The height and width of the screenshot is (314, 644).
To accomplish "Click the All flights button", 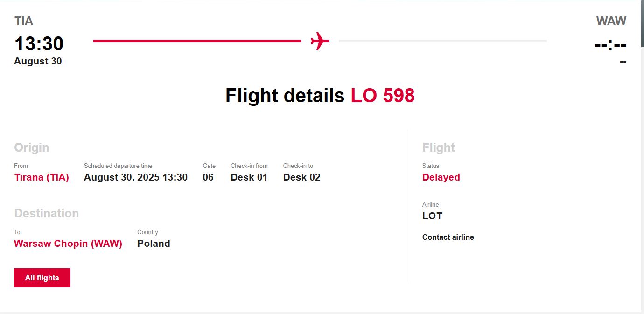I will coord(42,278).
